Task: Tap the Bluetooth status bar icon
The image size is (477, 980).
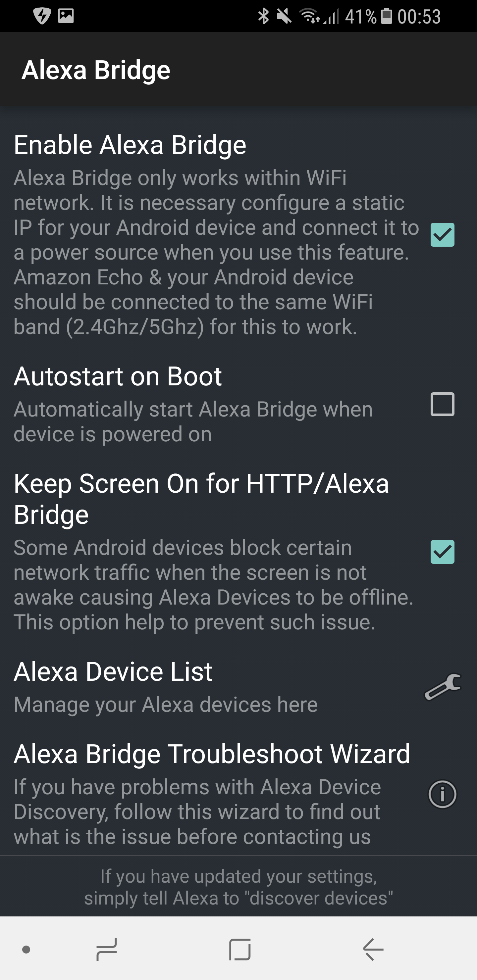Action: tap(263, 16)
